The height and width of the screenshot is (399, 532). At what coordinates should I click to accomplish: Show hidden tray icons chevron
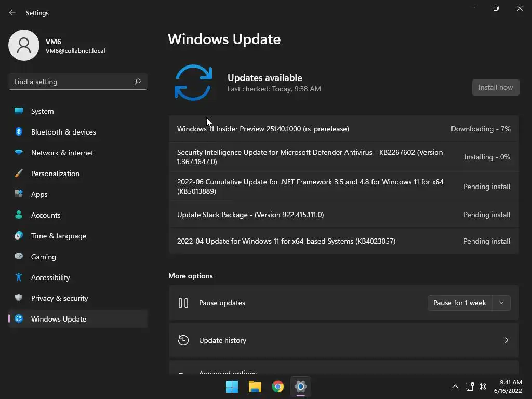pyautogui.click(x=455, y=387)
